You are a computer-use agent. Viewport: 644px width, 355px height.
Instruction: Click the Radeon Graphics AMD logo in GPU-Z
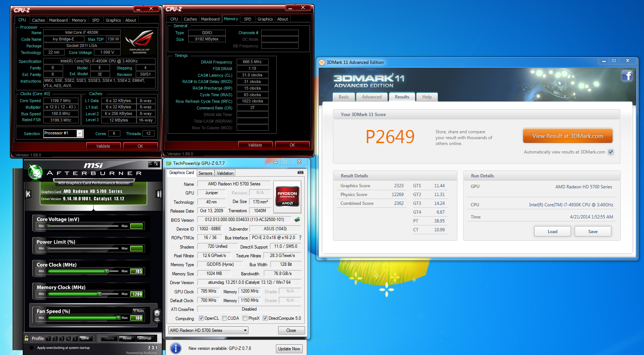[x=287, y=197]
